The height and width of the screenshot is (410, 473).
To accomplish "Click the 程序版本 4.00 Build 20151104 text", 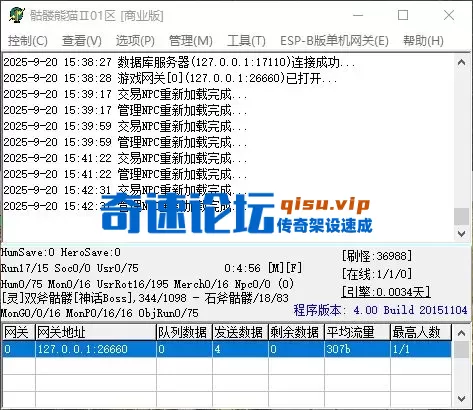I will tap(380, 310).
